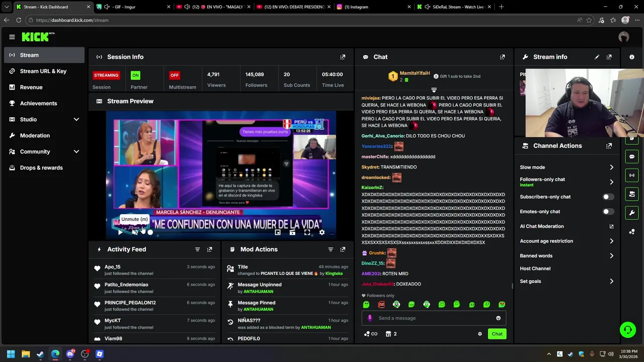Open Steam from the taskbar
644x362 pixels.
40,354
